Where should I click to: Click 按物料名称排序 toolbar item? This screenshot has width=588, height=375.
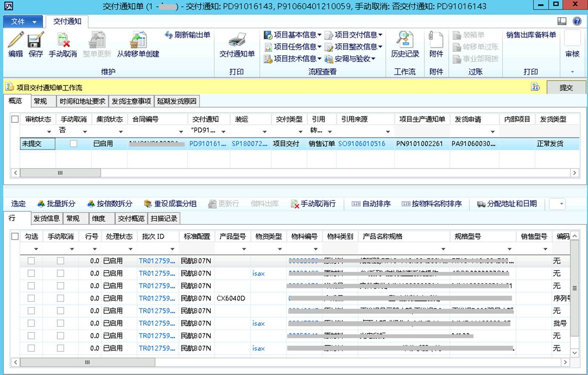pos(432,204)
